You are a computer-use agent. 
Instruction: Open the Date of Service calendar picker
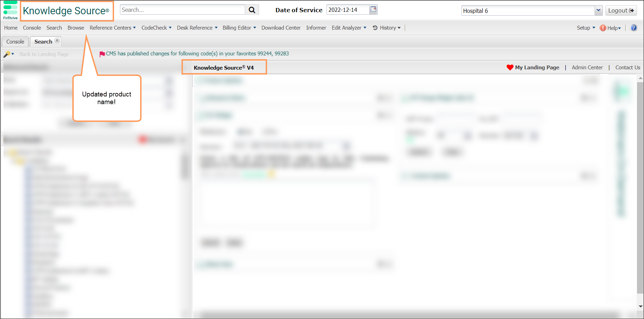pyautogui.click(x=373, y=9)
